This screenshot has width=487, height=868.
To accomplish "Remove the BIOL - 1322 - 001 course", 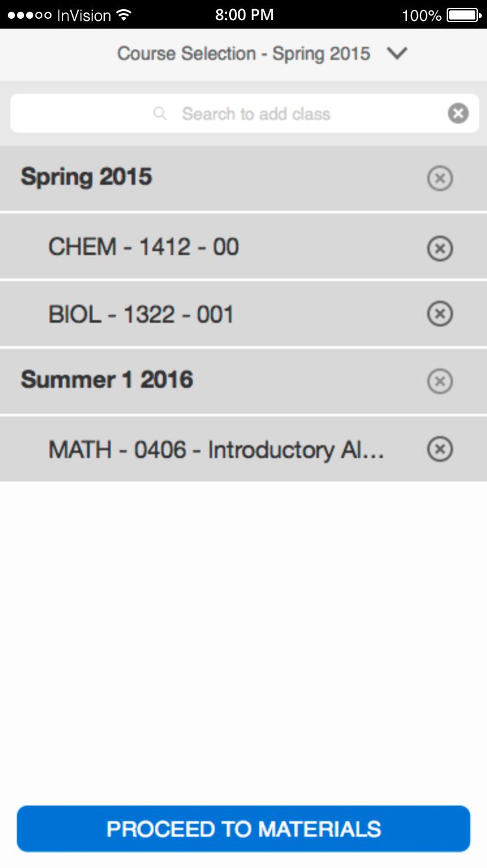I will pos(439,314).
